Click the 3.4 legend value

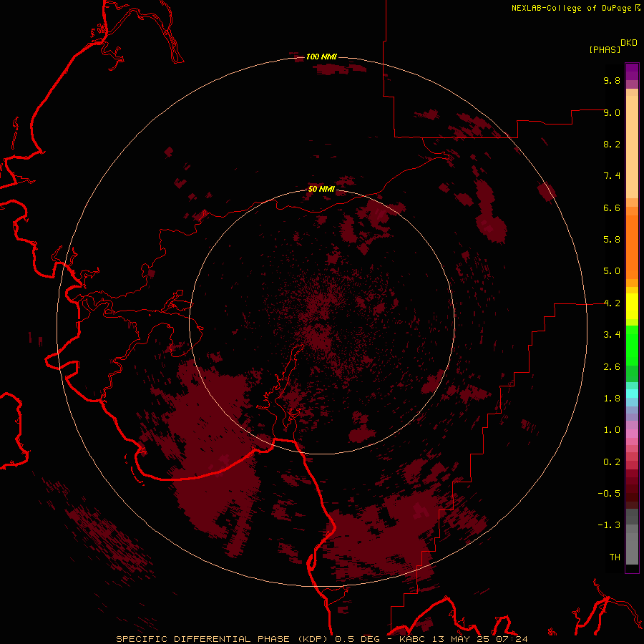[612, 335]
